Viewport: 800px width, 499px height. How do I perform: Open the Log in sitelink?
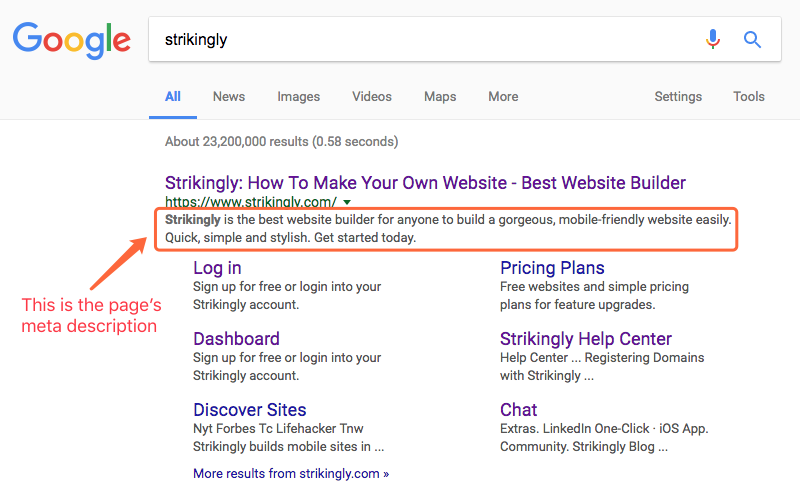click(x=217, y=268)
